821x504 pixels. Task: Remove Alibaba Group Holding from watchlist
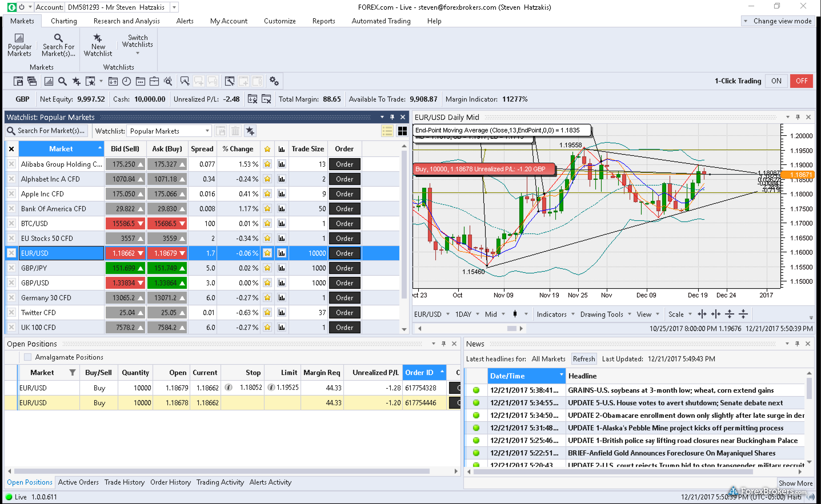point(11,164)
